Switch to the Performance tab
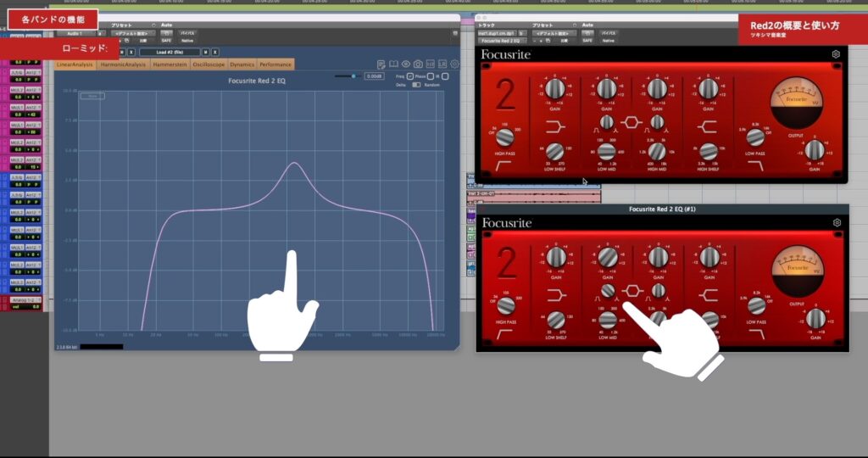The width and height of the screenshot is (868, 458). point(275,64)
